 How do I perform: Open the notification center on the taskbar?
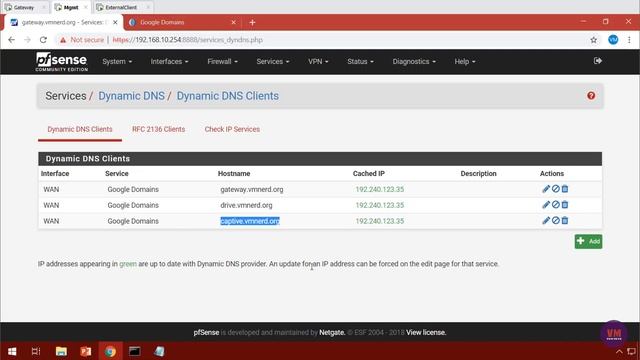[631, 351]
